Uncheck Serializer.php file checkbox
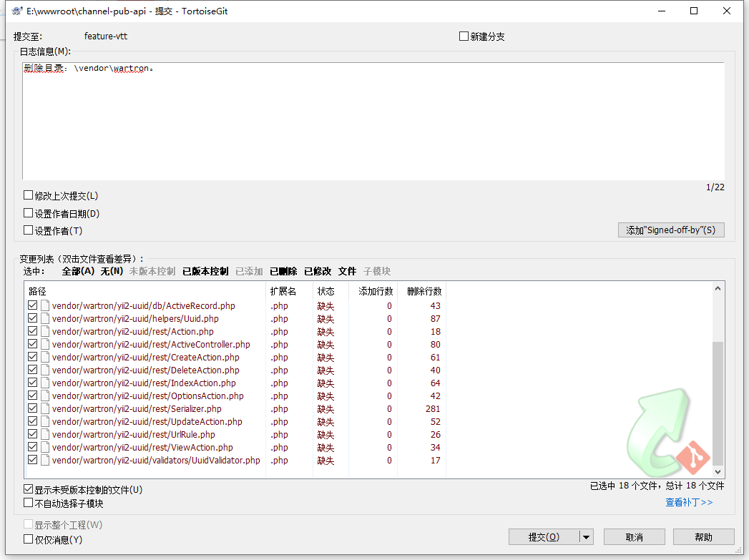749x560 pixels. coord(32,408)
